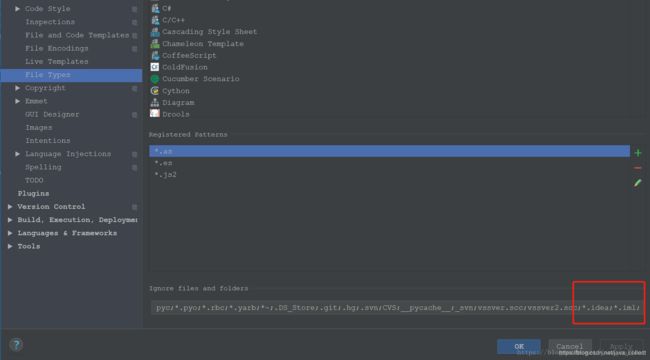Image resolution: width=650 pixels, height=360 pixels.
Task: Click the Ignore files and folders field
Action: (x=397, y=308)
